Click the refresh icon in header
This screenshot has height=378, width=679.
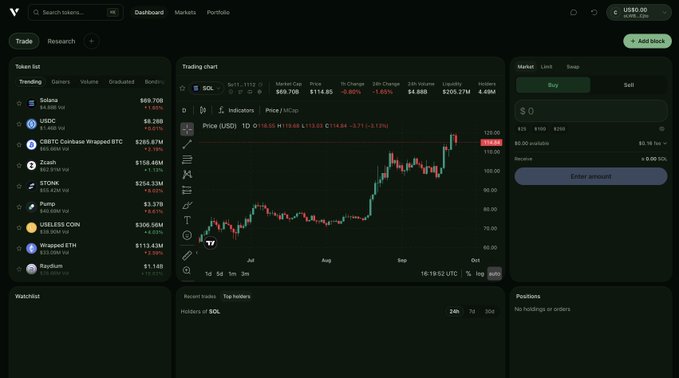point(594,12)
